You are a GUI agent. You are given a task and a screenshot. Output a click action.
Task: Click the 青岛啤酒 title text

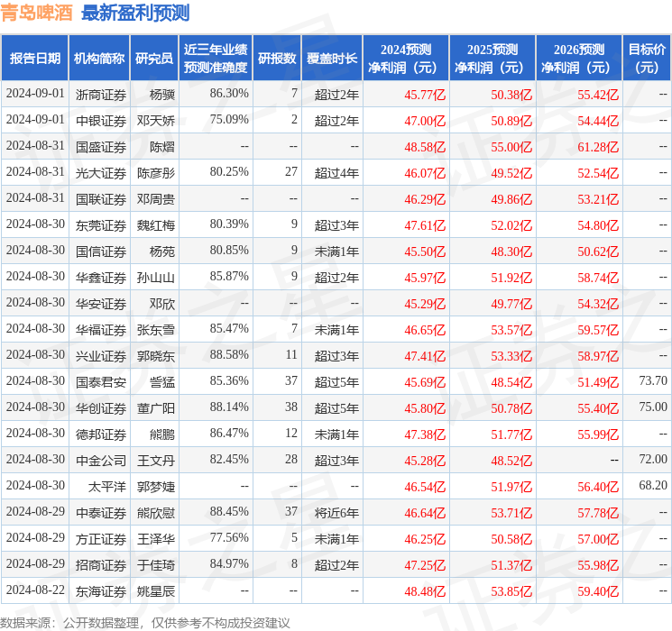tap(36, 13)
